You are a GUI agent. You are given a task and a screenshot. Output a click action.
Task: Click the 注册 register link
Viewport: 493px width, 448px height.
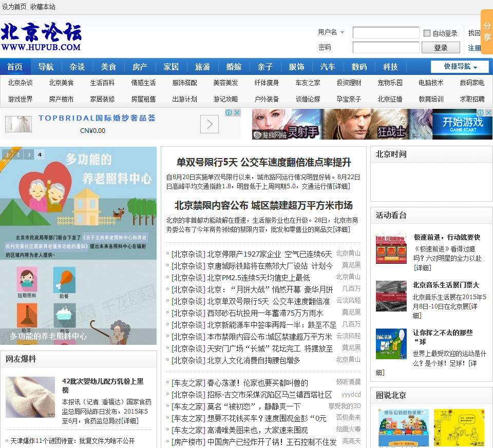tap(475, 48)
